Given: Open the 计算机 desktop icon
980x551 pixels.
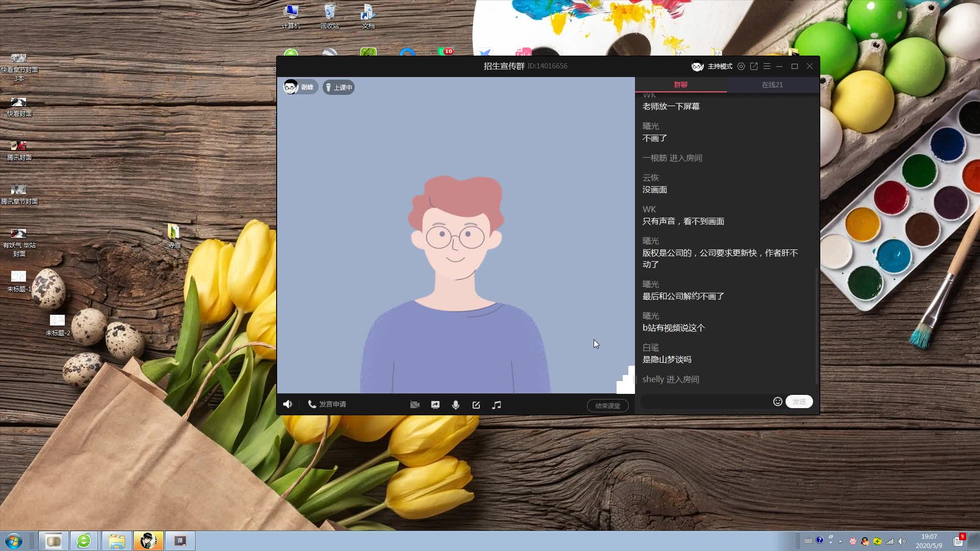Looking at the screenshot, I should pos(291,16).
